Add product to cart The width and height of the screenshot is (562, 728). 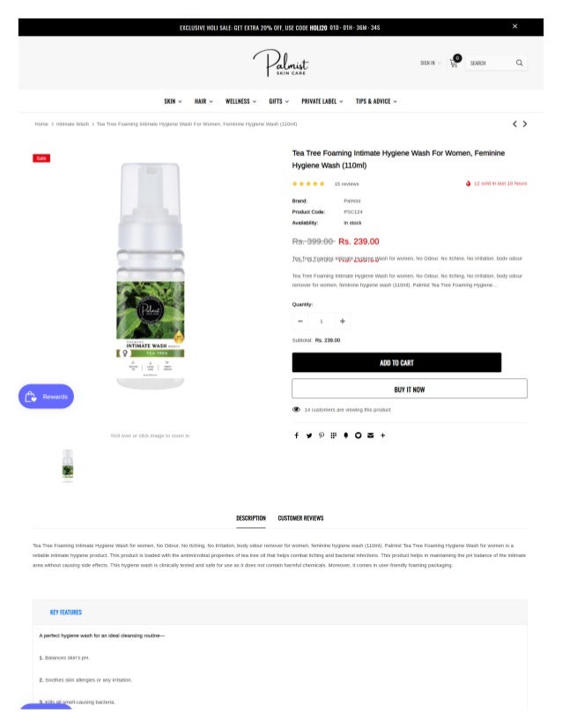396,362
